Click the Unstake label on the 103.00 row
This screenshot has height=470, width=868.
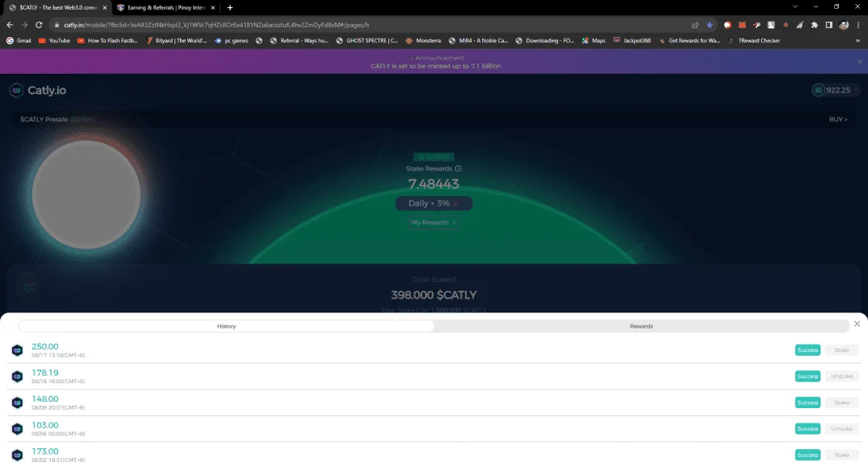click(x=841, y=428)
